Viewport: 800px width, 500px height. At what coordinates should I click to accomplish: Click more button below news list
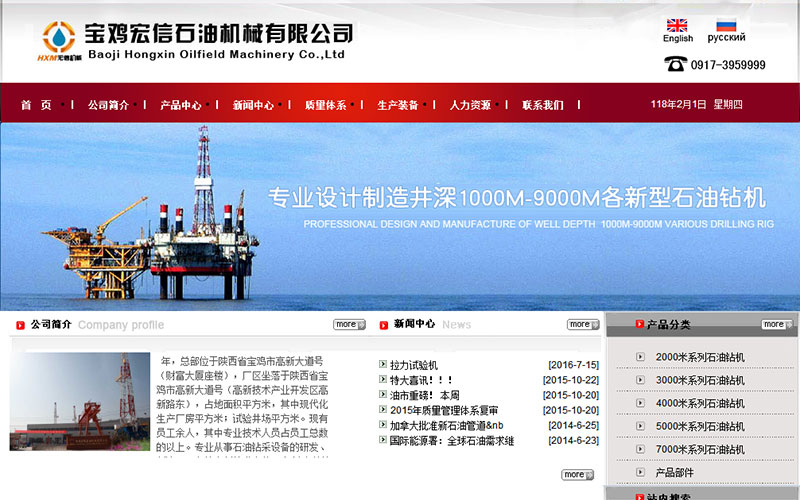click(578, 474)
